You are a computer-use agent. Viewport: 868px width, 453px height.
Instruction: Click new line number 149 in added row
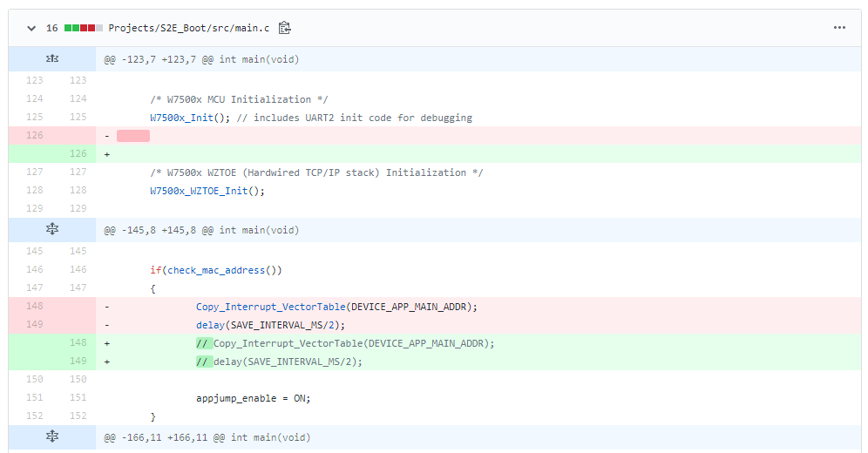point(78,361)
